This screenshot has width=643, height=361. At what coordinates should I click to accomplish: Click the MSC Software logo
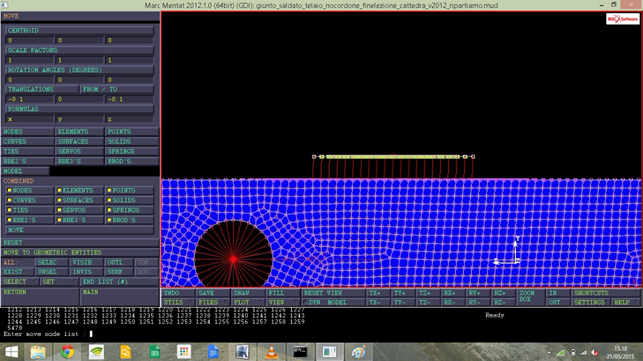coord(622,19)
